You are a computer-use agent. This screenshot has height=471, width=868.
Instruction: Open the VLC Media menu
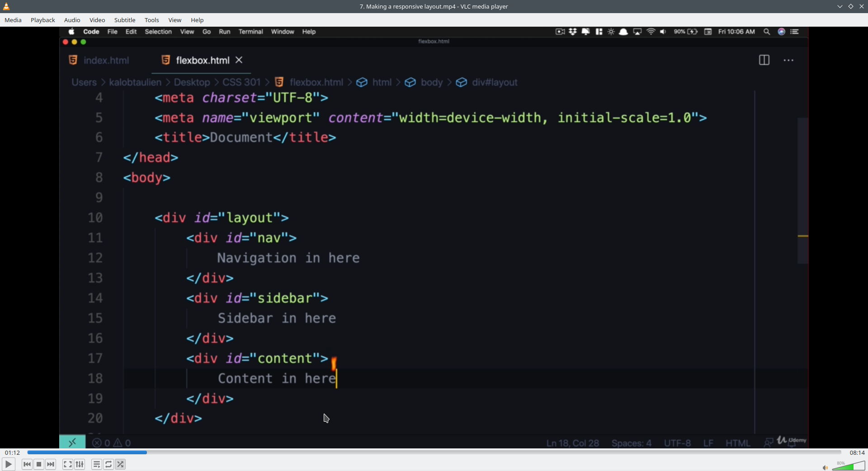pyautogui.click(x=13, y=20)
